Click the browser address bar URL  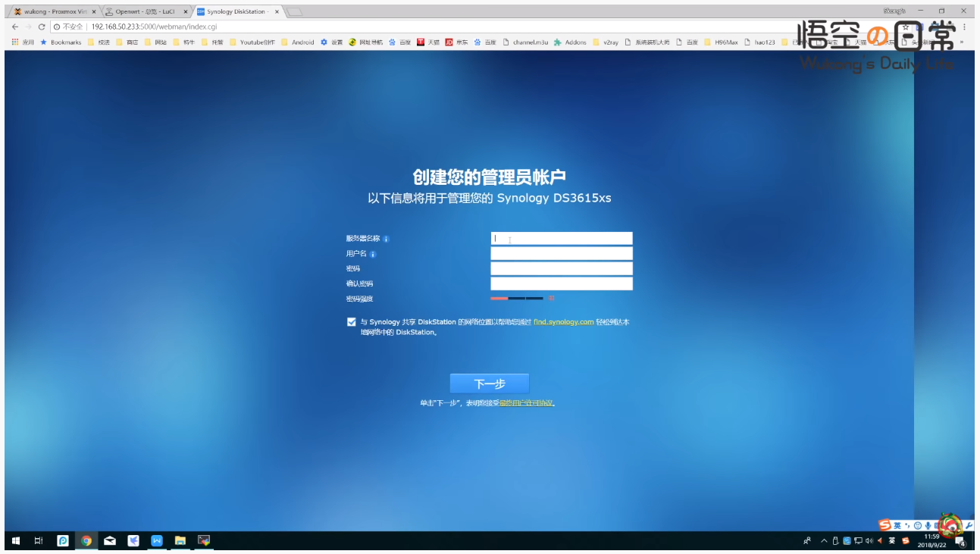tap(154, 27)
